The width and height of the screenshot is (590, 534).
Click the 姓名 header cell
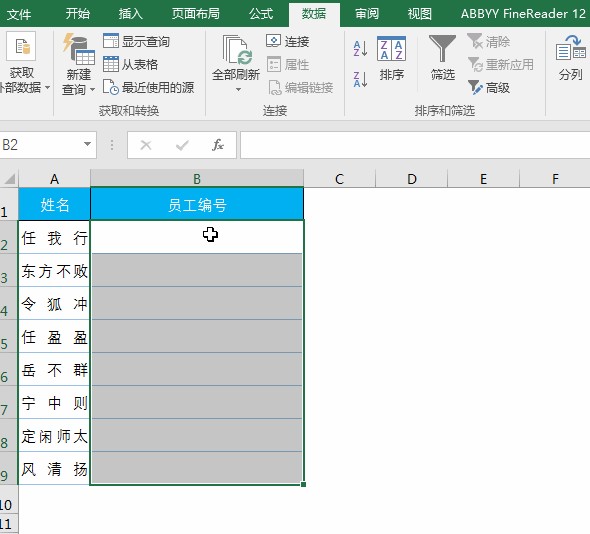[54, 204]
